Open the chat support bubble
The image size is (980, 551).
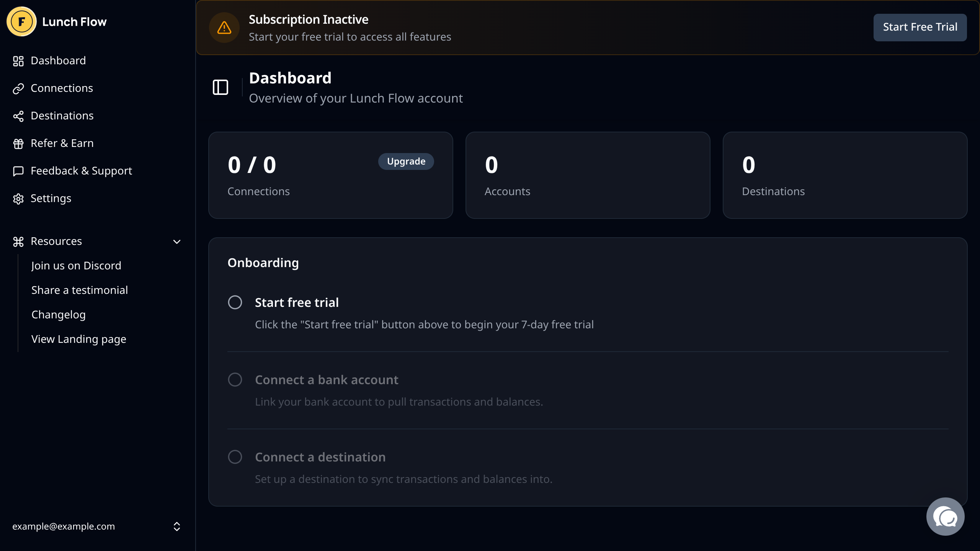945,517
